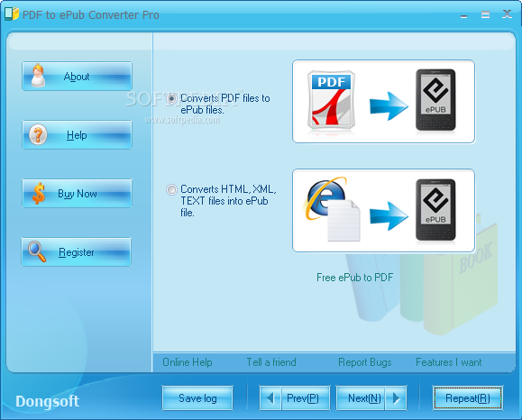Image resolution: width=522 pixels, height=420 pixels.
Task: Click the right arrow on Next button
Action: (x=396, y=398)
